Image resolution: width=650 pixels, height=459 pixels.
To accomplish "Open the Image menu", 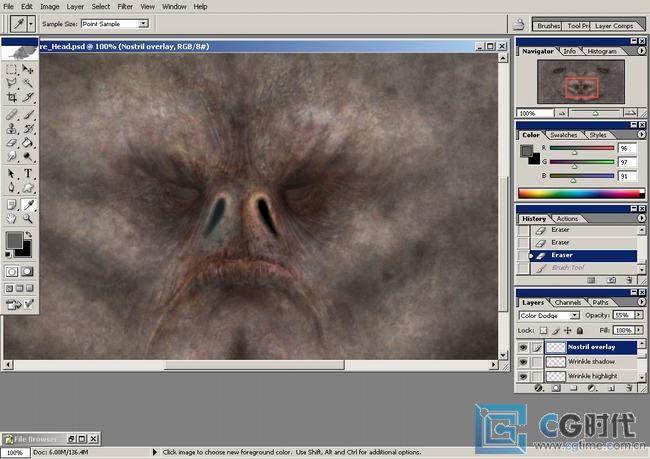I will (x=49, y=7).
